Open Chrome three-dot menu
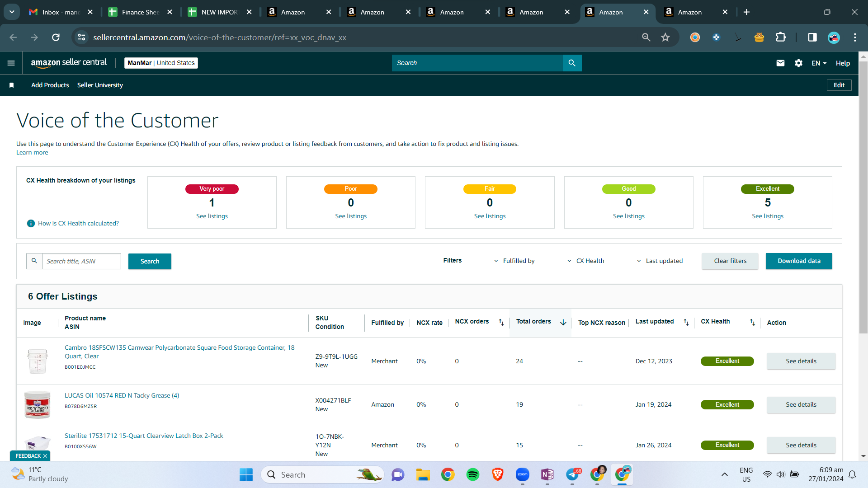The width and height of the screenshot is (868, 488). click(855, 38)
